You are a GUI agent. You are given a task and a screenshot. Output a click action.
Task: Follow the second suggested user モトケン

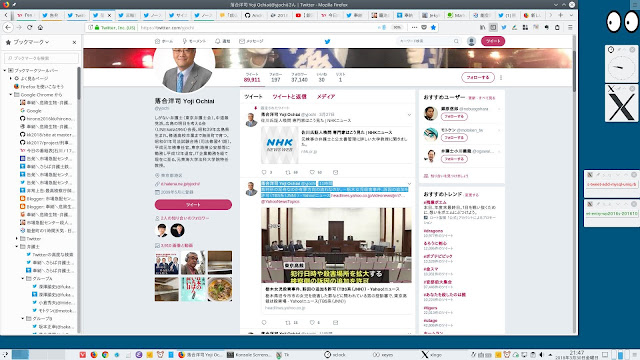[454, 138]
